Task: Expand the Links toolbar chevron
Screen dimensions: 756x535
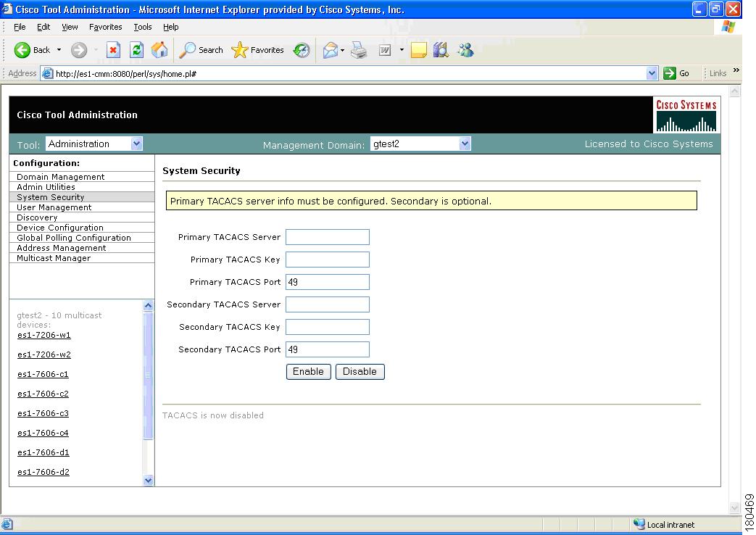Action: (736, 70)
